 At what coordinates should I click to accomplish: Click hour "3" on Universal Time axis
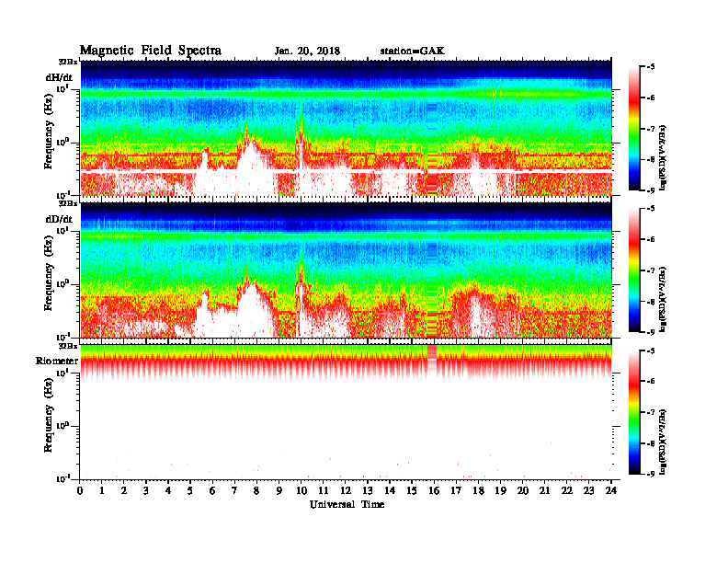147,491
